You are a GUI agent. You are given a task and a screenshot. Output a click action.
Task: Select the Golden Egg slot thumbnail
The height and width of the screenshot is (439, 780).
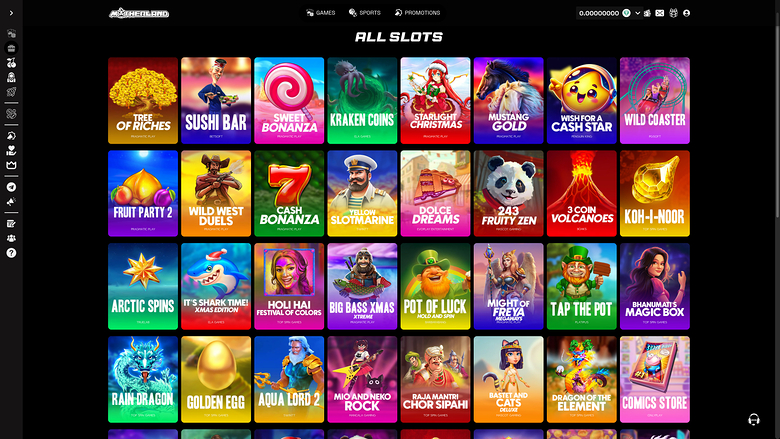coord(216,379)
